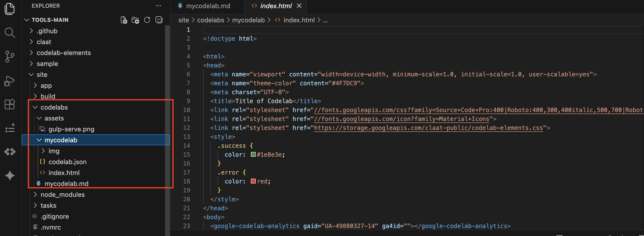This screenshot has width=644, height=236.
Task: Create a new folder in Explorer
Action: (x=135, y=20)
